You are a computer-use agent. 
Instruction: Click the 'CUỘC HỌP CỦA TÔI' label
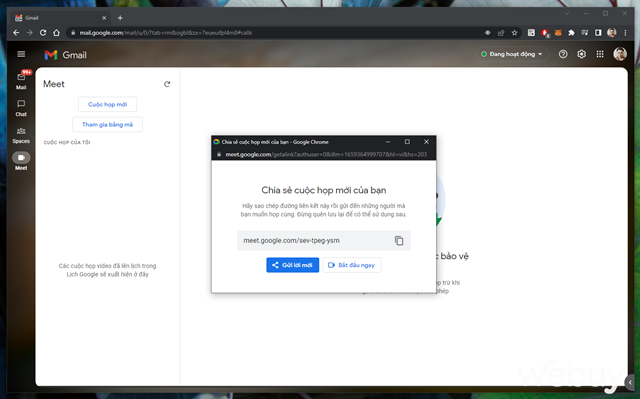[x=67, y=142]
